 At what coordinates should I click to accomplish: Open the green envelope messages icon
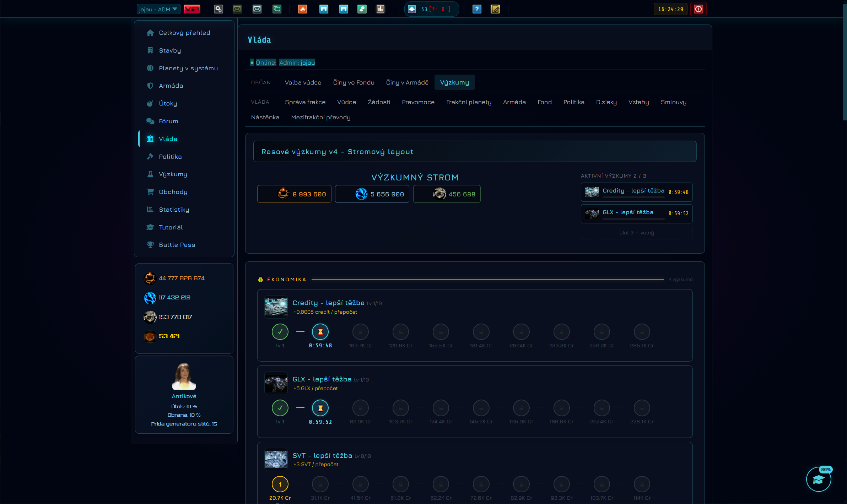[x=237, y=9]
